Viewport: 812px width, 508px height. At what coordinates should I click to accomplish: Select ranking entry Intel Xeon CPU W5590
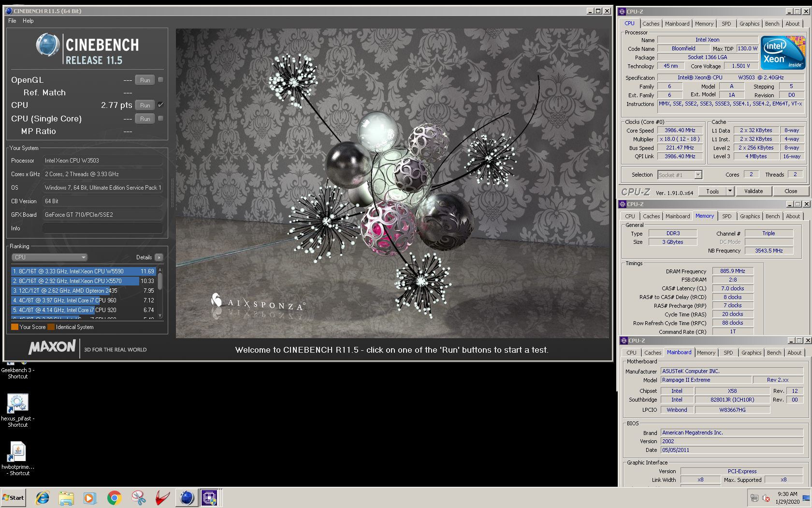pos(83,271)
